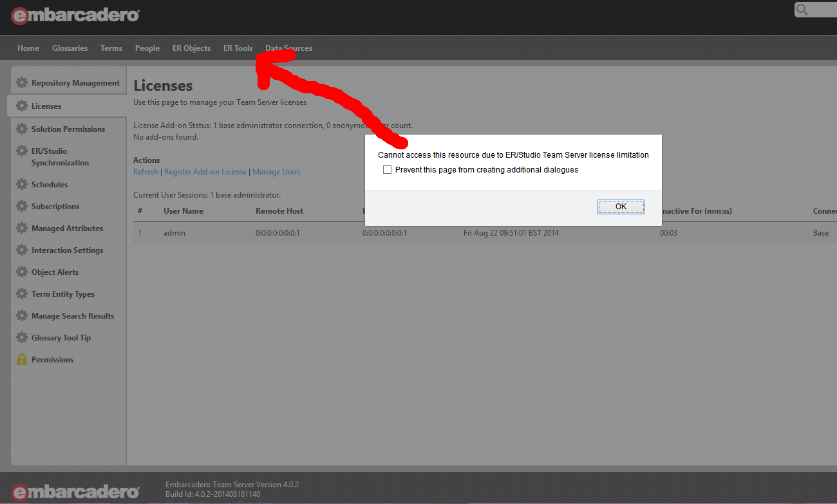This screenshot has width=837, height=504.
Task: Click the Manage Search Results gear icon
Action: [x=22, y=315]
